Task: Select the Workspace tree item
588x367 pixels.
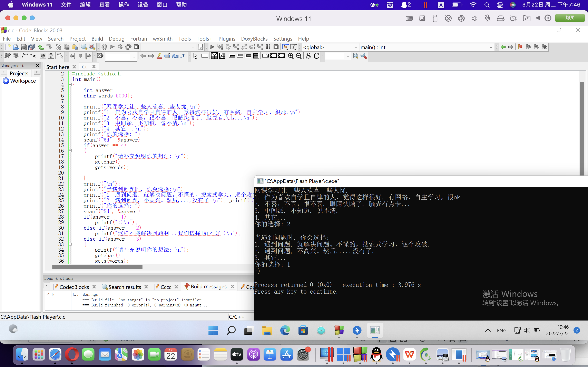Action: pyautogui.click(x=23, y=81)
